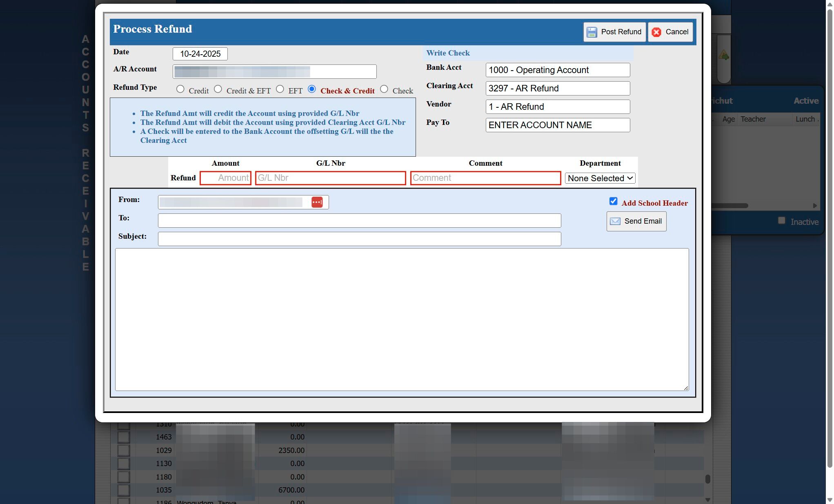Select the Credit refund type
834x504 pixels.
tap(180, 89)
